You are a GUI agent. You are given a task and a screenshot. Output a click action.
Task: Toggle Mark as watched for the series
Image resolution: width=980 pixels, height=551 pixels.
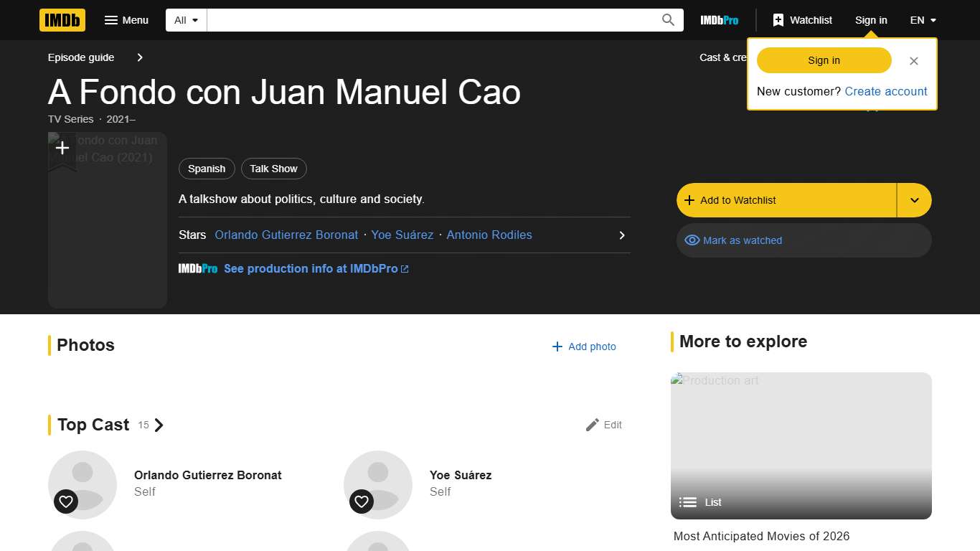733,240
